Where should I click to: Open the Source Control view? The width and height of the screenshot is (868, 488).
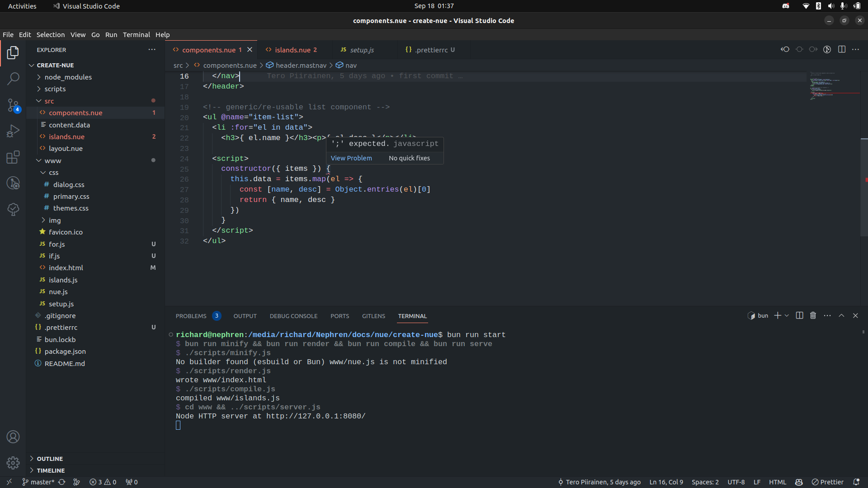point(13,106)
